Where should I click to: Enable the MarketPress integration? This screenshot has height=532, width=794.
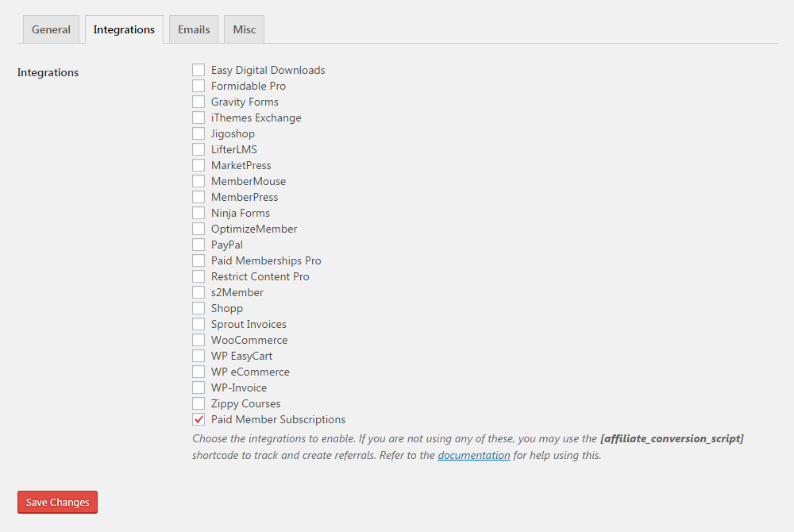(x=198, y=165)
